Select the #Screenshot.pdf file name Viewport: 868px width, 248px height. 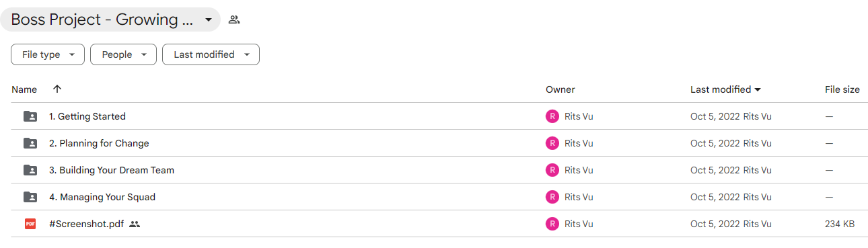[86, 224]
